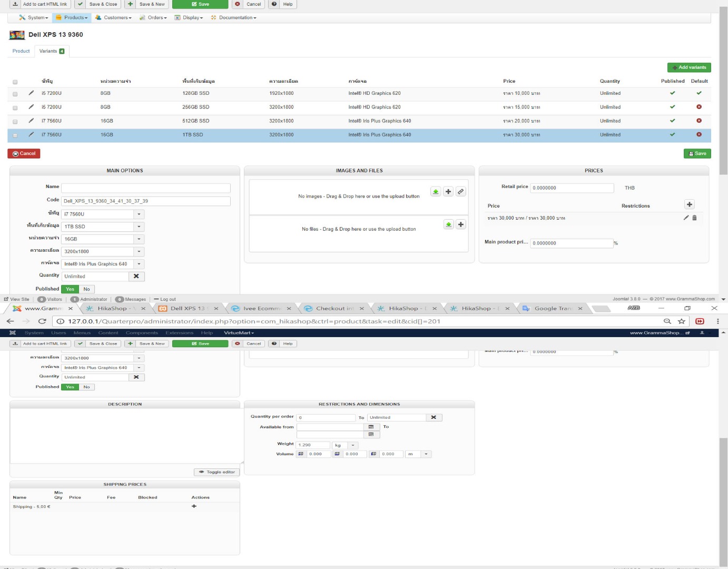Click the edit pencil on the 1TB SSD row
Image resolution: width=728 pixels, height=569 pixels.
(x=31, y=134)
